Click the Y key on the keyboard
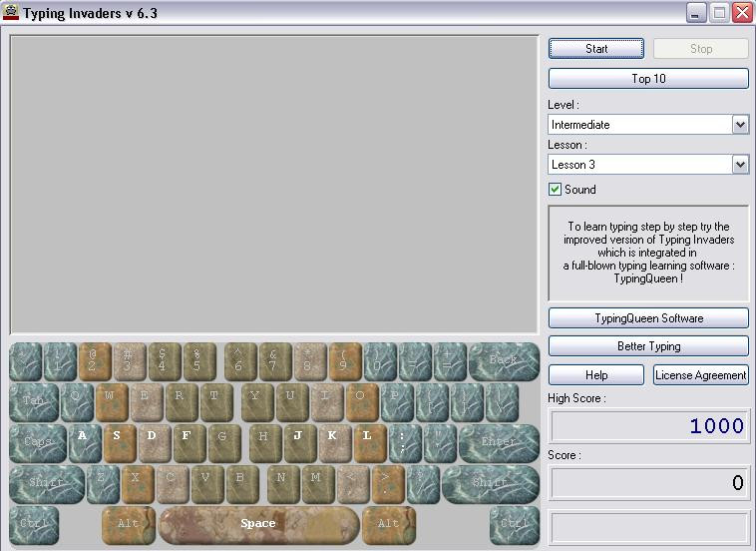The image size is (756, 551). click(x=257, y=403)
